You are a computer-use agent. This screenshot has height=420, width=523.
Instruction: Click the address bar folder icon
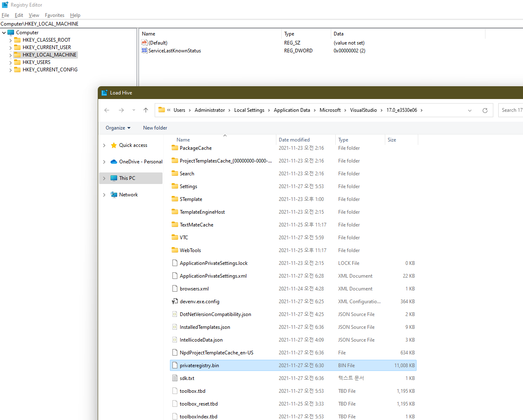click(x=162, y=110)
